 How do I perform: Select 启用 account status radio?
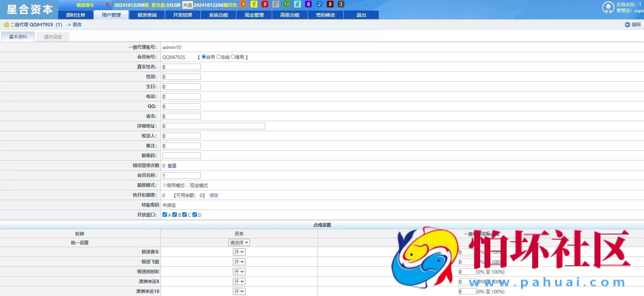204,57
